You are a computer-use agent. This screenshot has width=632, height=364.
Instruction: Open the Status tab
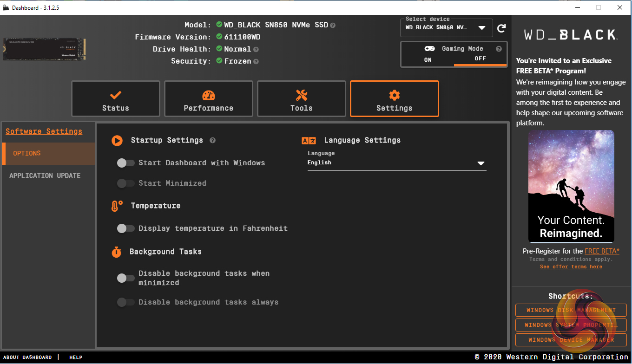point(116,98)
